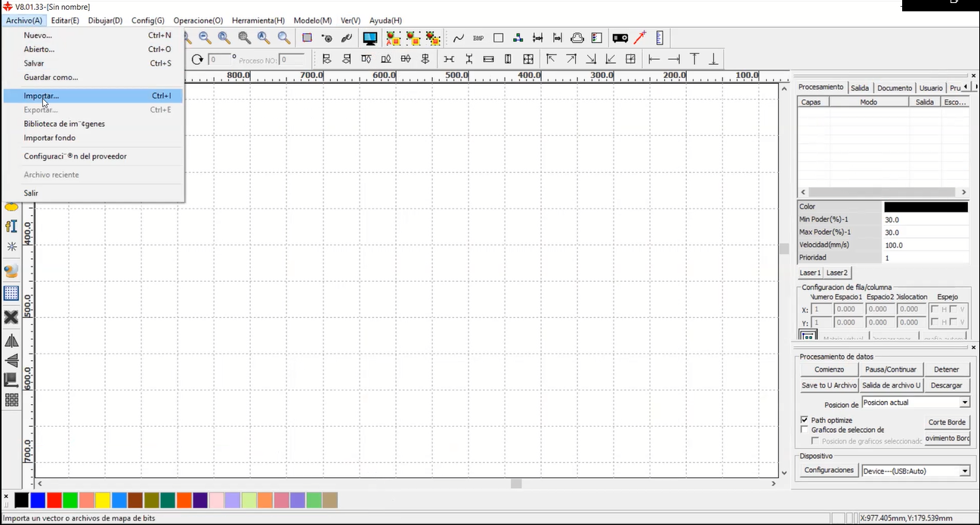Image resolution: width=980 pixels, height=525 pixels.
Task: Open the Posicion actual dropdown
Action: tap(965, 403)
